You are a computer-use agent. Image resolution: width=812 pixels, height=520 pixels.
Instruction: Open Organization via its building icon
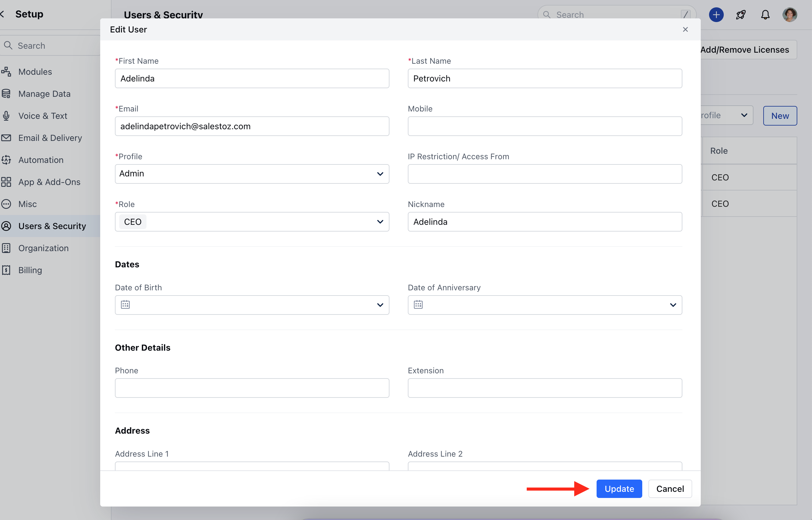[x=7, y=248]
